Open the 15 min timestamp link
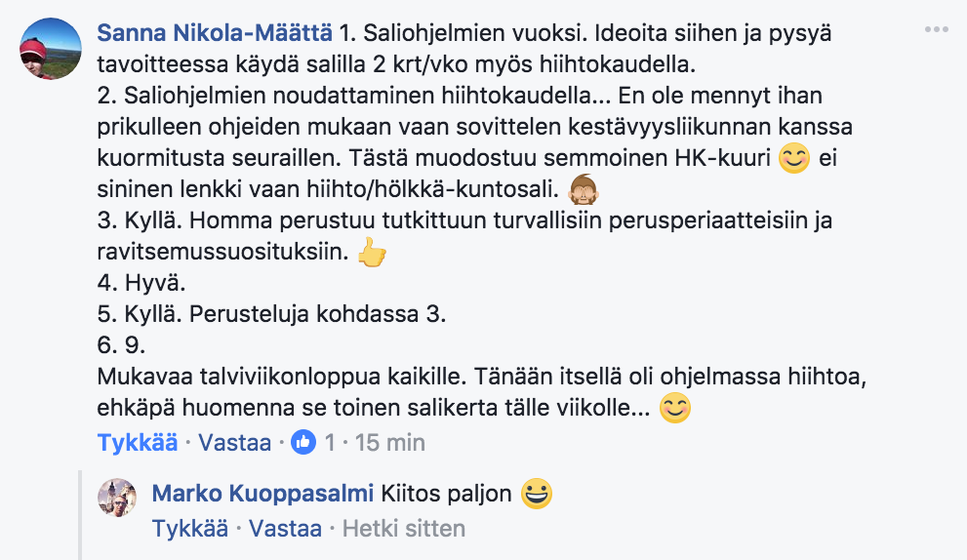 pyautogui.click(x=389, y=442)
